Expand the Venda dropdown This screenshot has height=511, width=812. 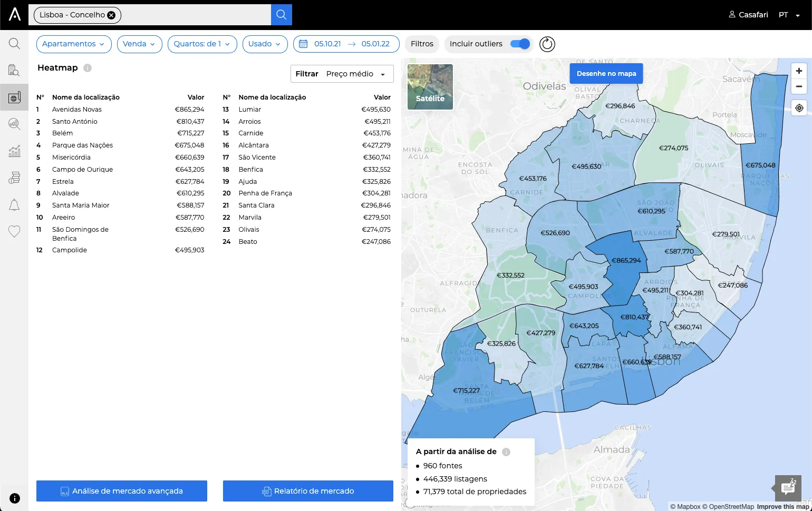tap(139, 44)
